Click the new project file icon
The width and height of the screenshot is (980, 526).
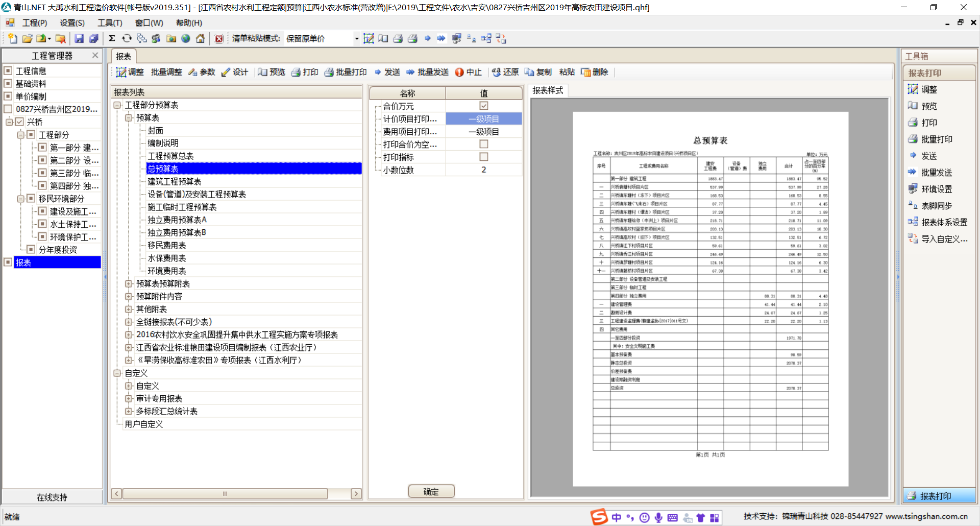(12, 38)
